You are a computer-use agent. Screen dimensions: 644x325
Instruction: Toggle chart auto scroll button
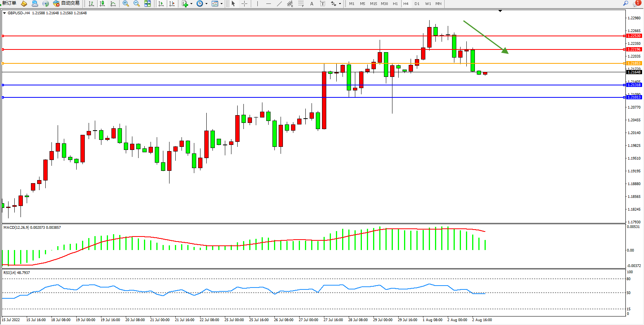coord(161,3)
